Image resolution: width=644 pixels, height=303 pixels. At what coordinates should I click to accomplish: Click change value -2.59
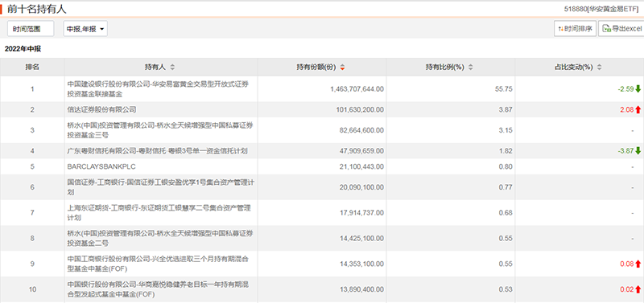[x=626, y=88]
